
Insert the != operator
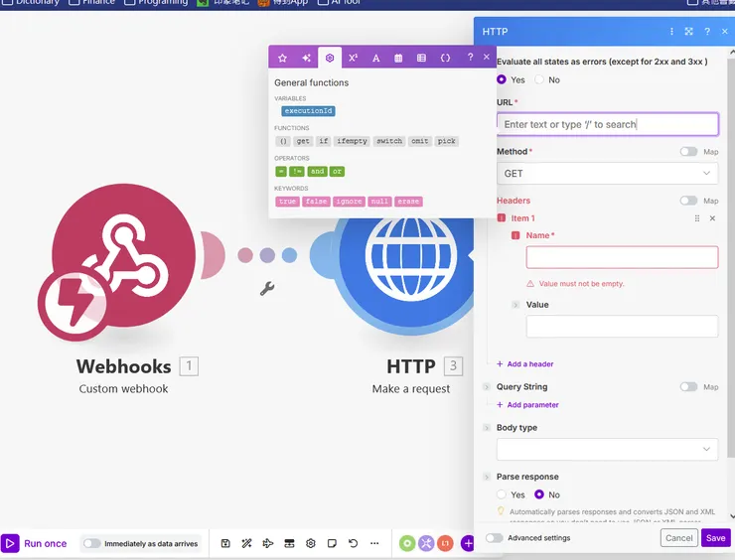coord(297,172)
